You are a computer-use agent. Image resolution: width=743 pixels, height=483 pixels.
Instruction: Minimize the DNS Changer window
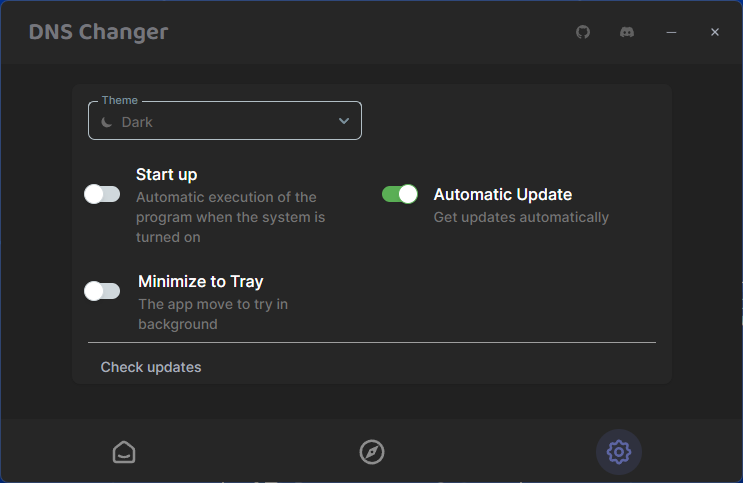tap(671, 32)
